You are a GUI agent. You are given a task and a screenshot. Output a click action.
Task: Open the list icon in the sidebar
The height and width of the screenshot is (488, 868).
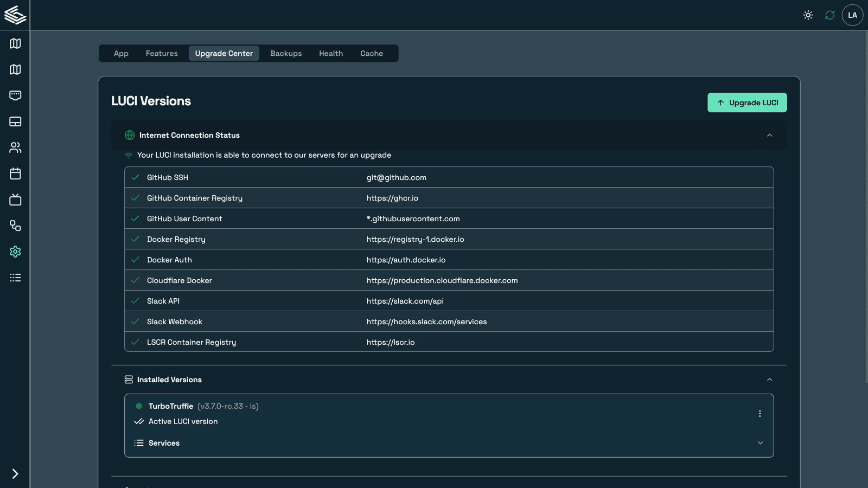(x=15, y=278)
